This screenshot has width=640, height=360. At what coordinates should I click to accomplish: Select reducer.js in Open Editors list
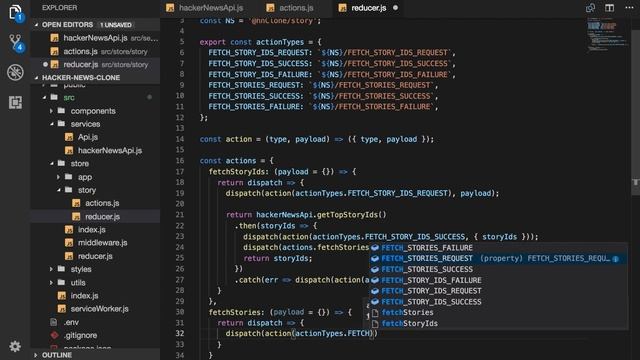(x=96, y=64)
